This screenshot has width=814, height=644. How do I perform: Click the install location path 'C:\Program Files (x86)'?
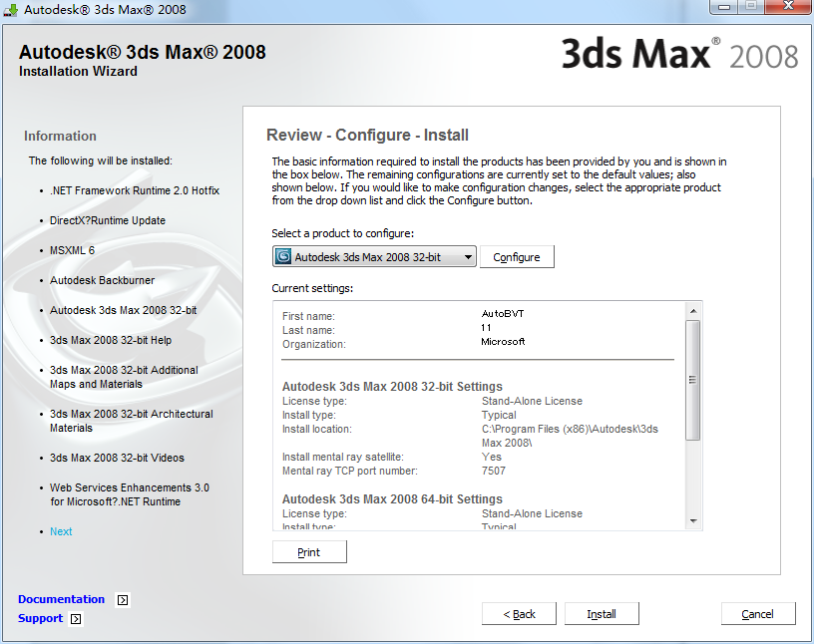(x=570, y=436)
